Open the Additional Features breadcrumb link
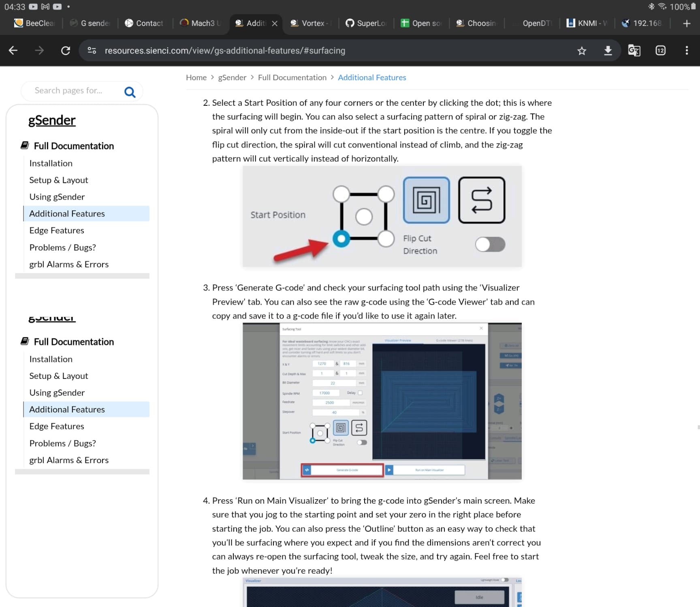This screenshot has height=607, width=700. (372, 77)
